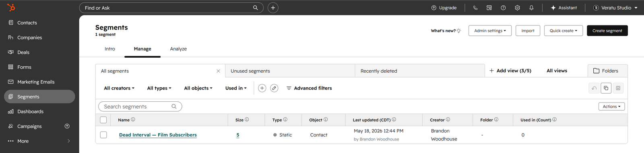Click the info icon next to Creator column
This screenshot has width=644, height=153.
click(448, 119)
